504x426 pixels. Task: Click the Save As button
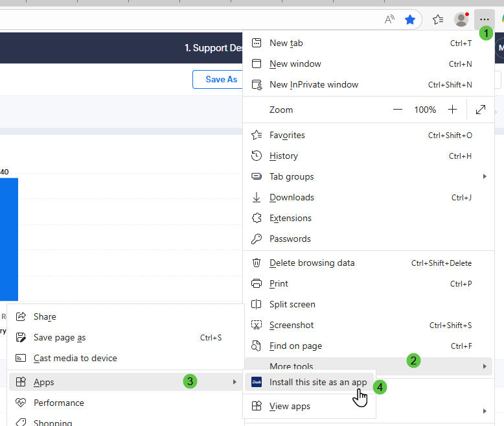(221, 79)
